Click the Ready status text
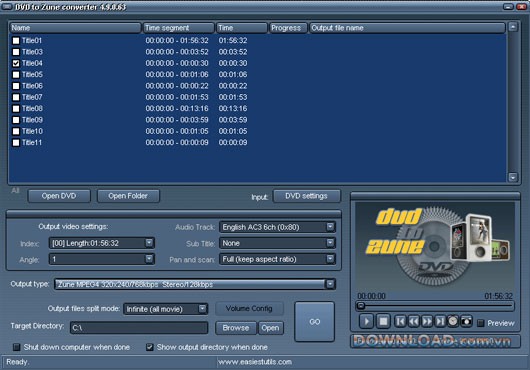The width and height of the screenshot is (530, 370). tap(18, 362)
